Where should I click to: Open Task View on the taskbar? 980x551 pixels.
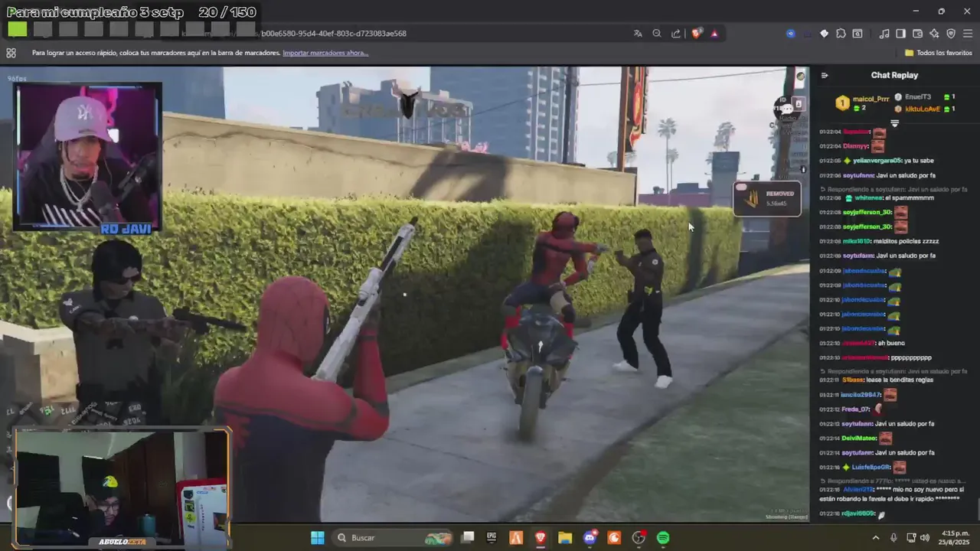(468, 538)
